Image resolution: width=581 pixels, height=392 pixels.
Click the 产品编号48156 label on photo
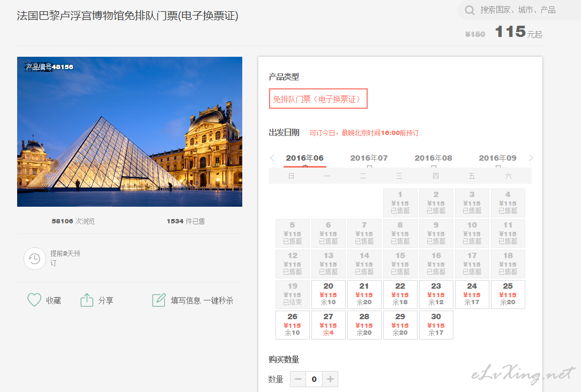coord(49,67)
